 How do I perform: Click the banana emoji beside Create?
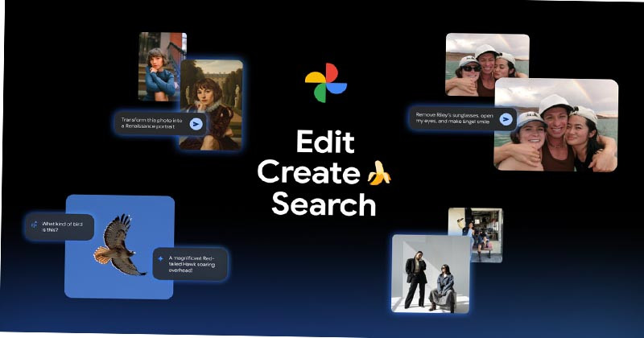click(378, 173)
